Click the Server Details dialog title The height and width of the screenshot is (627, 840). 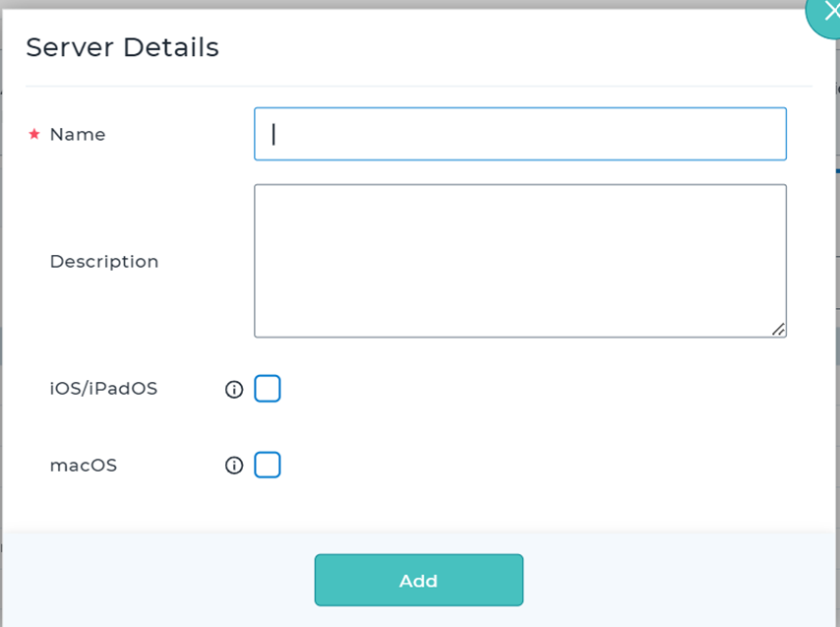click(122, 47)
